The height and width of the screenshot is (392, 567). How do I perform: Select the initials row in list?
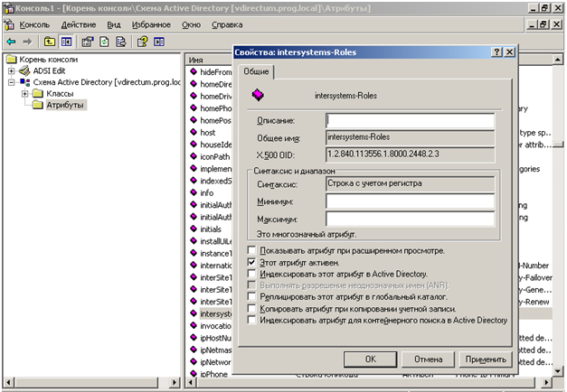click(x=210, y=229)
